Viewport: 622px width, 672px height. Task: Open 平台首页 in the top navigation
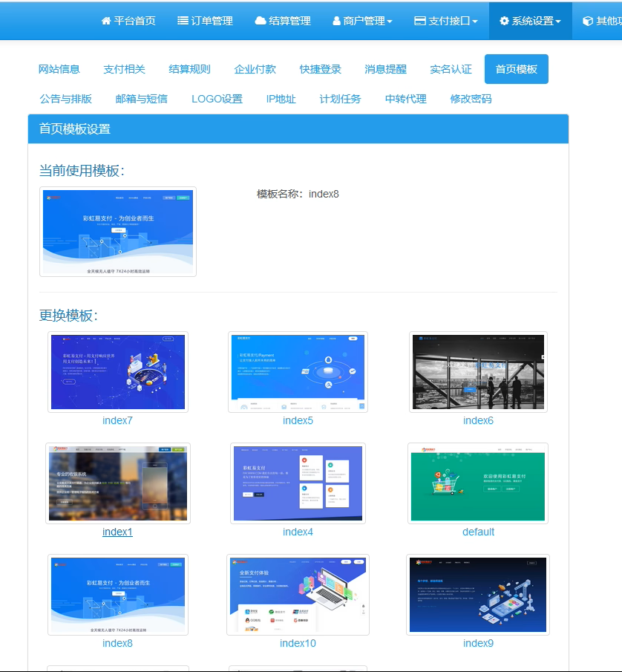click(x=128, y=21)
